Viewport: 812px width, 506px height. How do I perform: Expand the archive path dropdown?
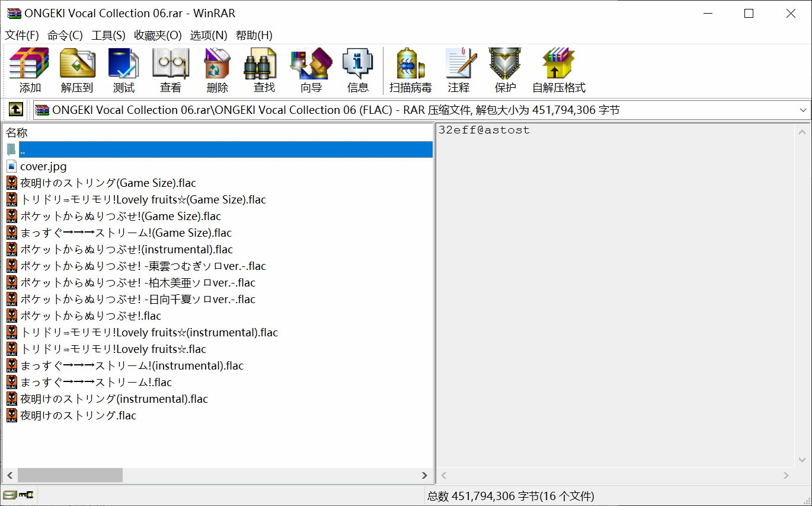click(x=803, y=110)
